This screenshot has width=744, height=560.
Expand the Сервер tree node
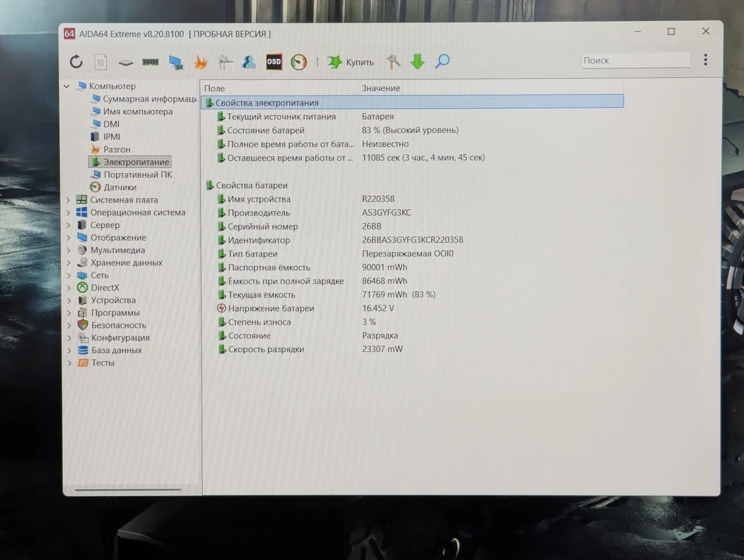point(69,225)
